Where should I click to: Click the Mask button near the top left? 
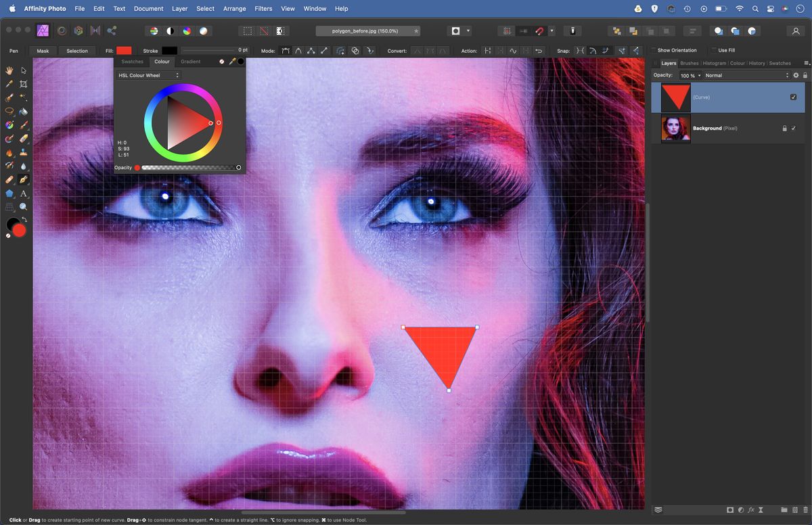coord(43,50)
